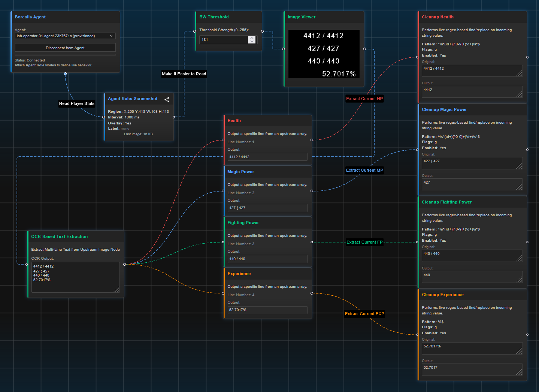Select the Cleanup Health Output text box
This screenshot has width=539, height=392.
[x=472, y=92]
